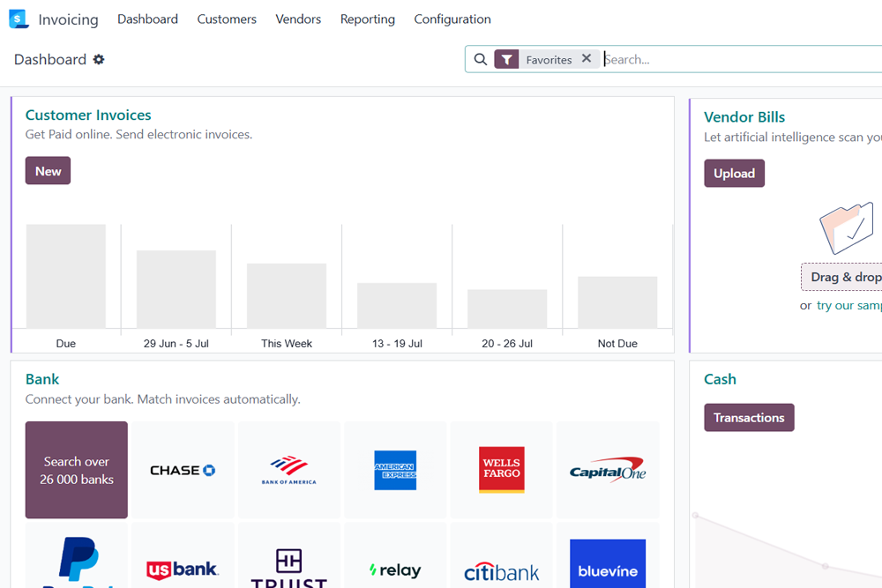
Task: Click the 20 - 26 Jul chart bar
Action: (x=507, y=309)
